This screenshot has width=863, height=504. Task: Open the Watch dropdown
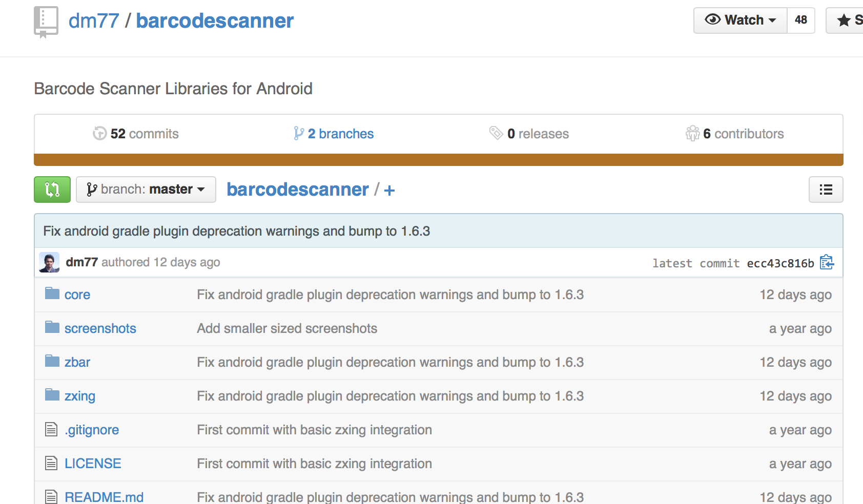pos(740,20)
